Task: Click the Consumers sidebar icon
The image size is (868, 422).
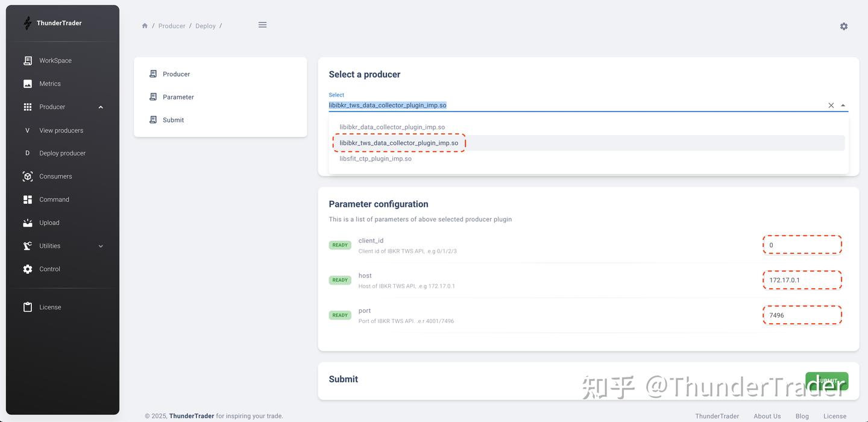Action: (28, 177)
